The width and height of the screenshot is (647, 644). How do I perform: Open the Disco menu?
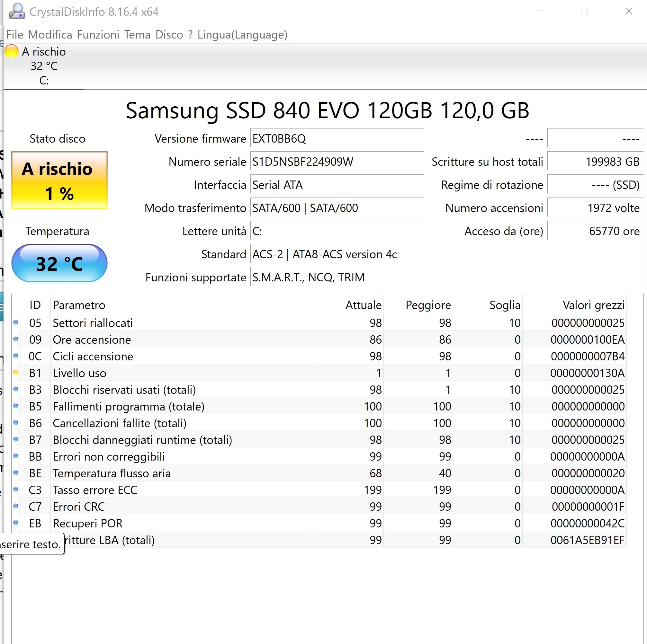click(169, 34)
